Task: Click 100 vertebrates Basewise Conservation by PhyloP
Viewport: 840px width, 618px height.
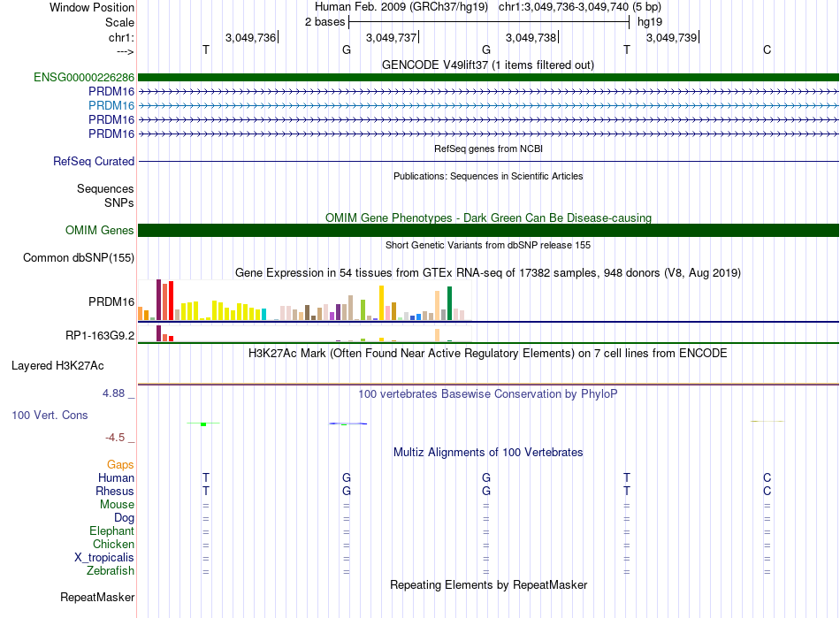Action: [487, 393]
